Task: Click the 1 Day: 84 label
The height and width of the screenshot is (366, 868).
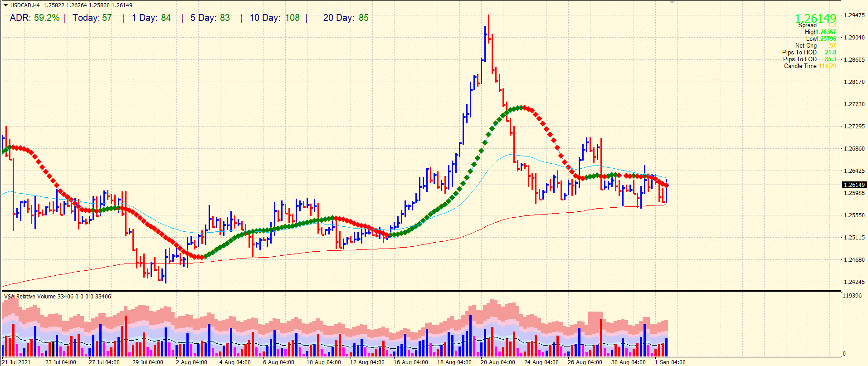Action: coord(151,18)
